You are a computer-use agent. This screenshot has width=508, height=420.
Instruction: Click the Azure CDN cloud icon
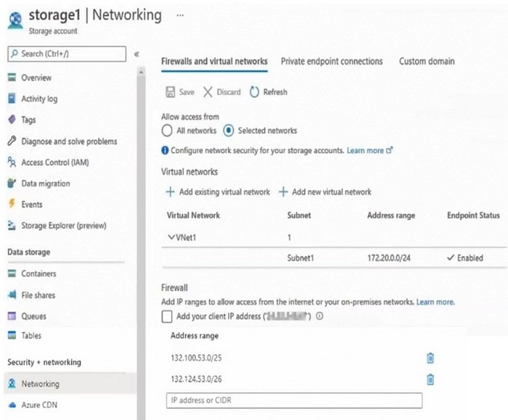tap(12, 405)
